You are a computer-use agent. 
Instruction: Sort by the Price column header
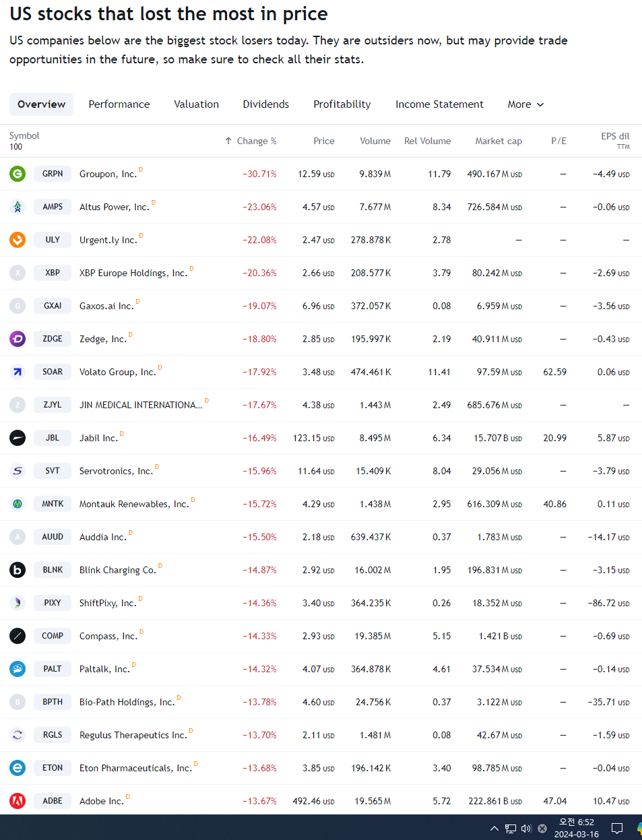click(324, 141)
